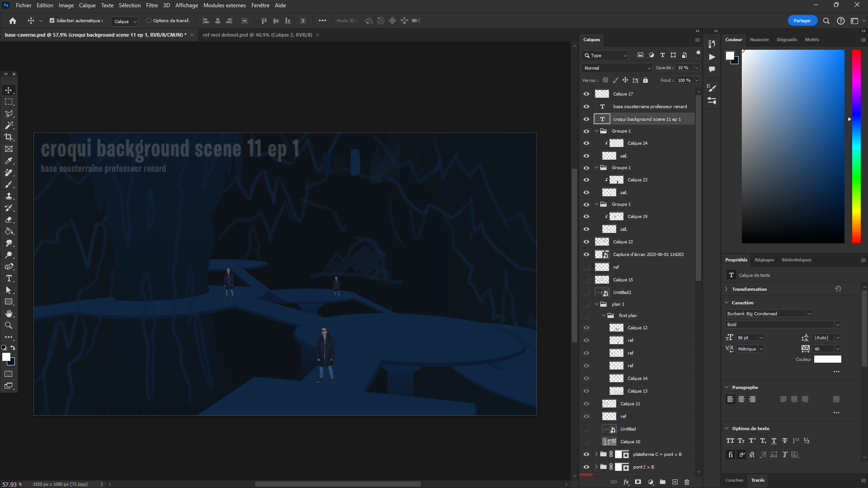Open the Burbank Big Condensed font dropdown
The image size is (868, 488).
click(809, 314)
